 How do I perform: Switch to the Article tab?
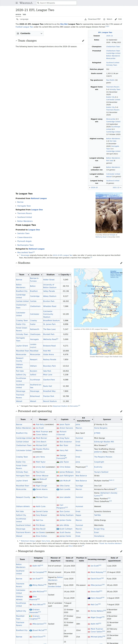18,14
